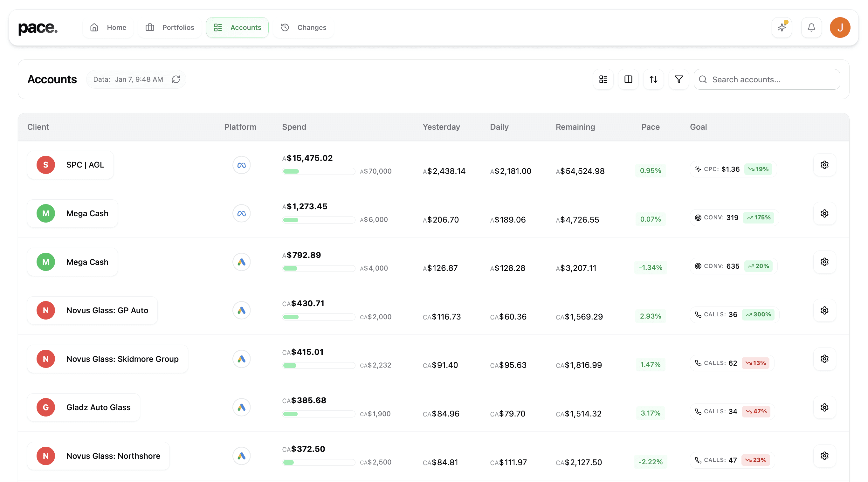Open the AI sparkle assistant icon

pos(782,27)
